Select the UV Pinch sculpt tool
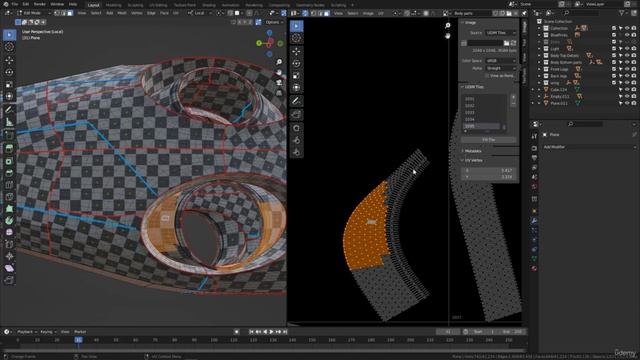640x360 pixels. [x=297, y=152]
